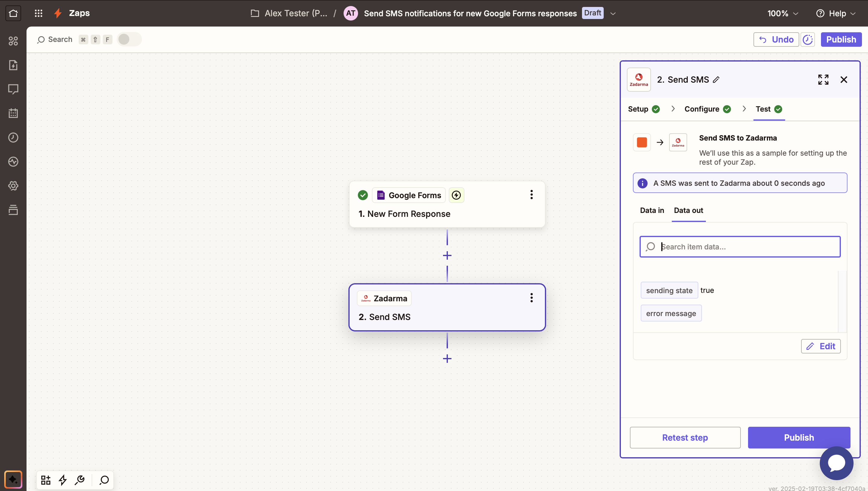The width and height of the screenshot is (868, 491).
Task: Open the settings gear icon in sidebar
Action: tap(13, 186)
